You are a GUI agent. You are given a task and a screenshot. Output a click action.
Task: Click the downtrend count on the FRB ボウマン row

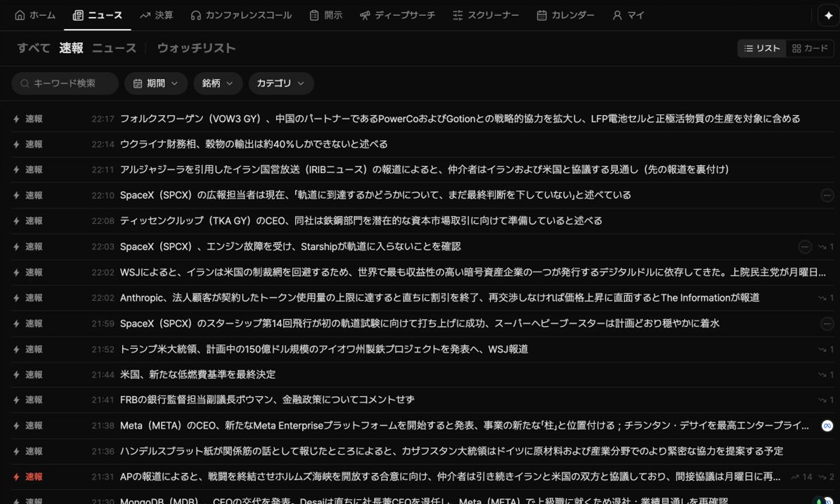click(826, 400)
